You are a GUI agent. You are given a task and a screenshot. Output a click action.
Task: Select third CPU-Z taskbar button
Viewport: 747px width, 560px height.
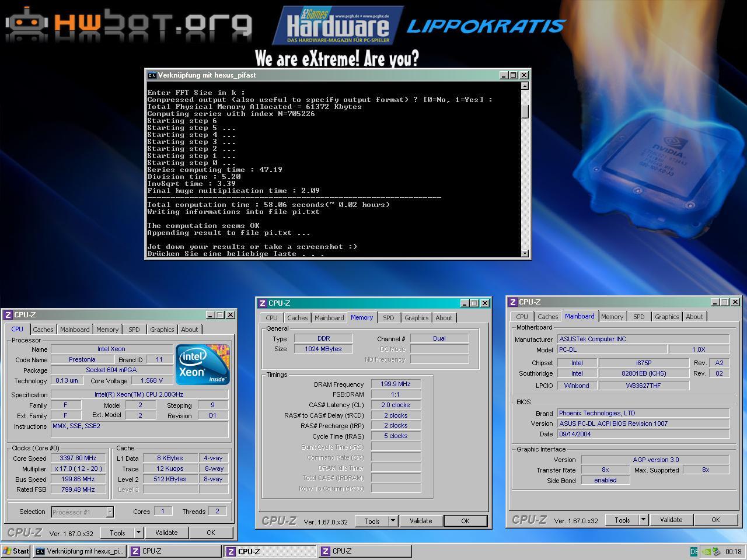[365, 551]
